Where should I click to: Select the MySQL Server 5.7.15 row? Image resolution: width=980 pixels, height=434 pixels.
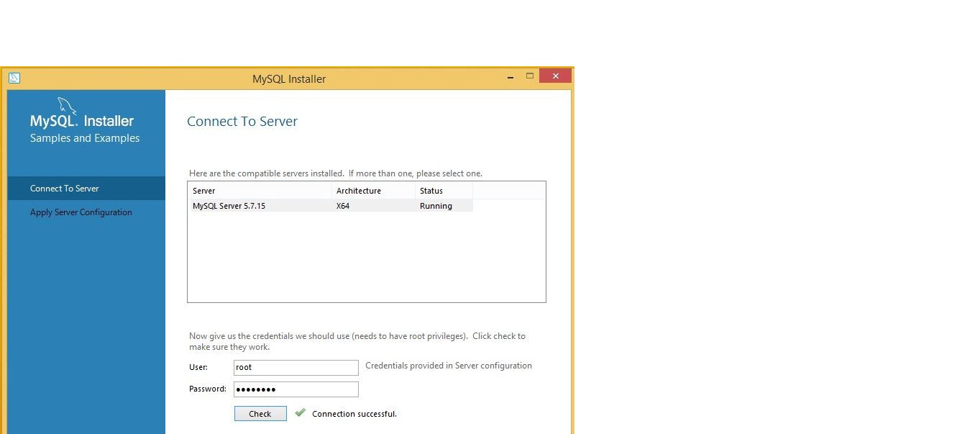(229, 206)
